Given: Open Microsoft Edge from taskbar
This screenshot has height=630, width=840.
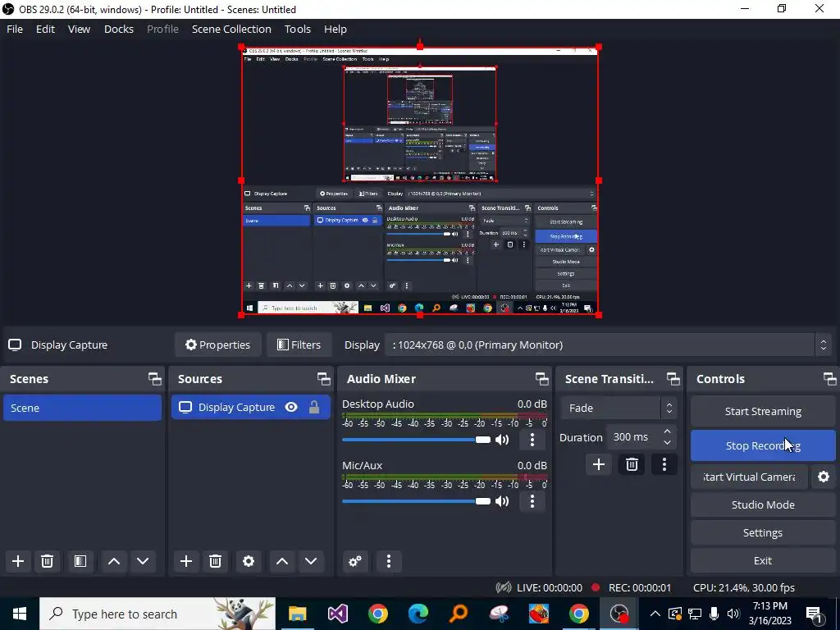Looking at the screenshot, I should click(x=418, y=614).
